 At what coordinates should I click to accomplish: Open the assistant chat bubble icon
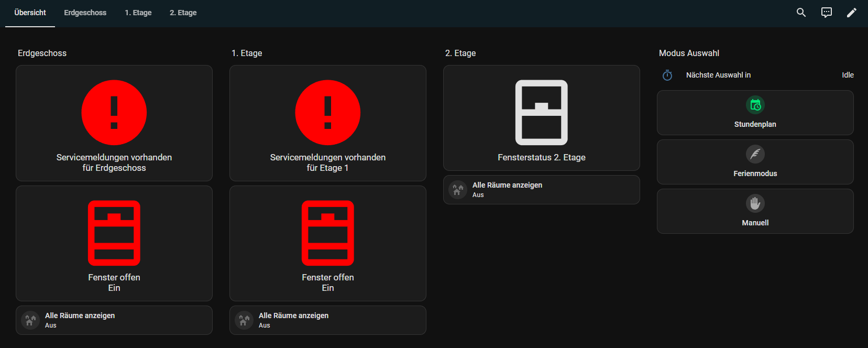point(826,13)
